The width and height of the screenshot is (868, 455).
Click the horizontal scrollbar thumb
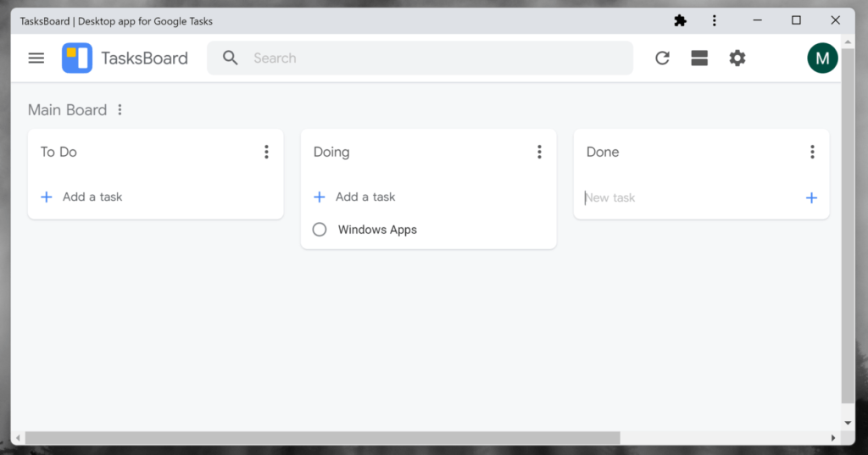[x=323, y=438]
